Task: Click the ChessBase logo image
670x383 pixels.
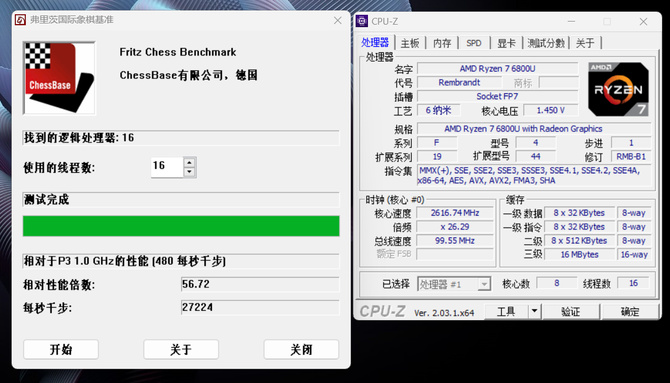Action: point(59,78)
